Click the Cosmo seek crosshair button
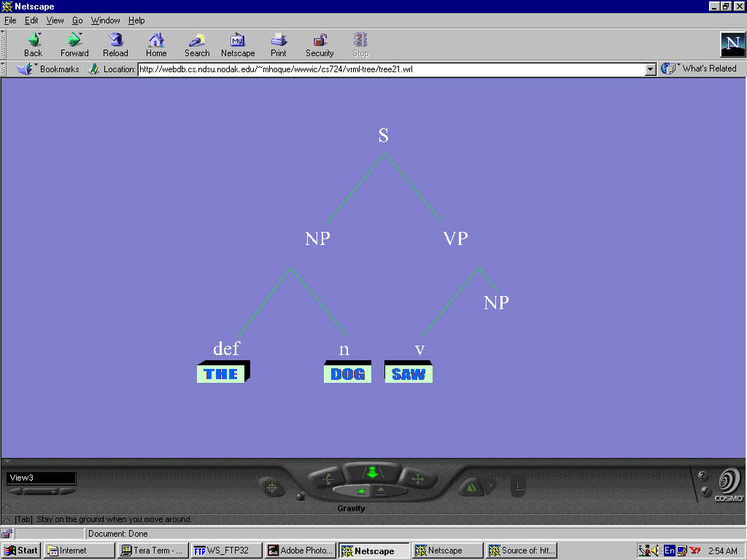This screenshot has height=560, width=747. (x=272, y=486)
